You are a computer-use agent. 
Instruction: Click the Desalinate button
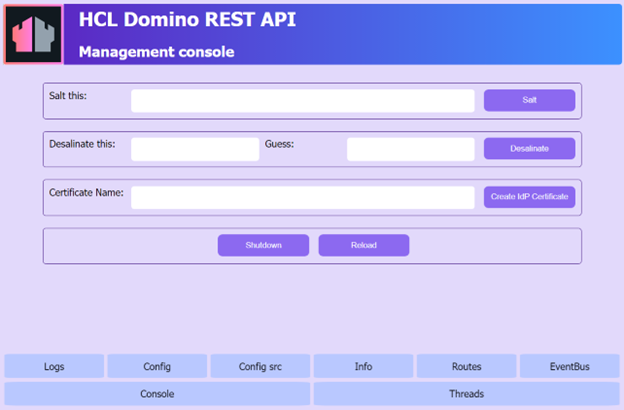529,148
